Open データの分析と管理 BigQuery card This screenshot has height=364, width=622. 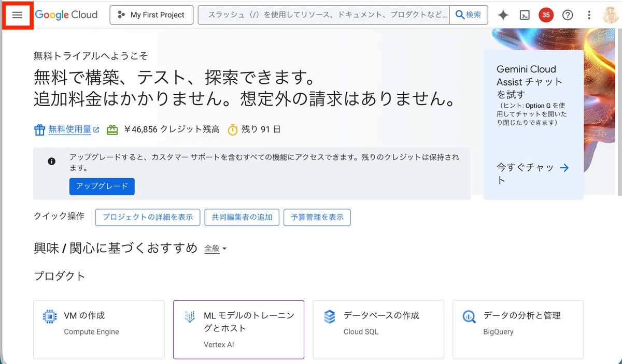[518, 329]
